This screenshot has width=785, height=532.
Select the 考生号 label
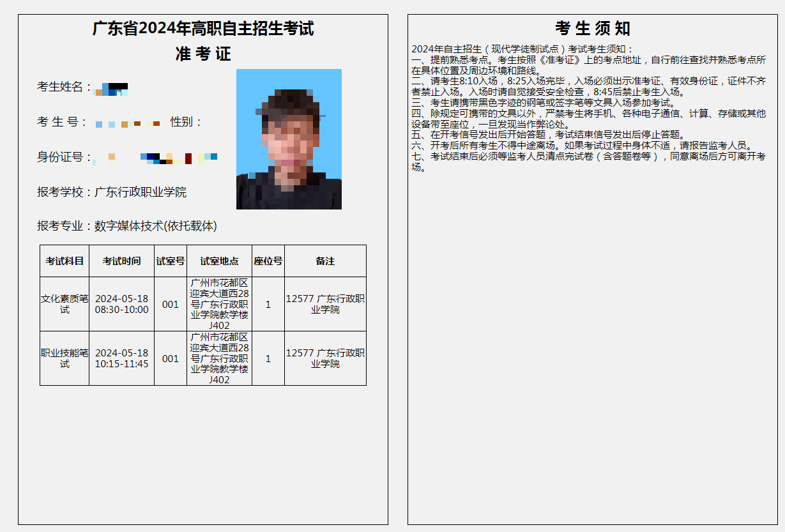click(61, 122)
